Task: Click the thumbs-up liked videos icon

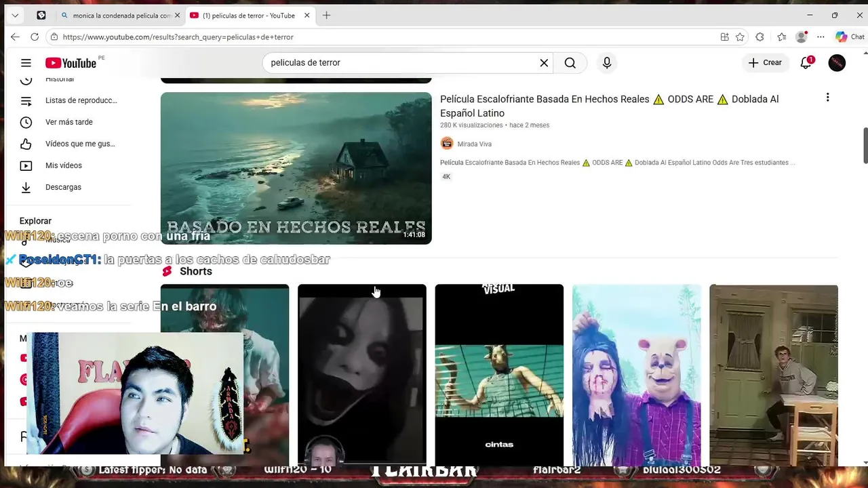Action: pos(26,144)
